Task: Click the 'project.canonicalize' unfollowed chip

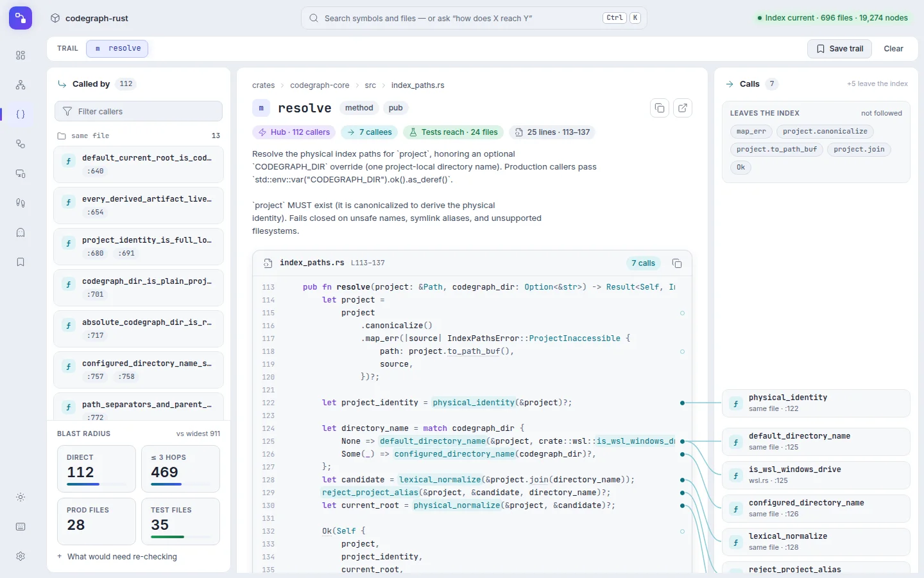Action: tap(825, 132)
